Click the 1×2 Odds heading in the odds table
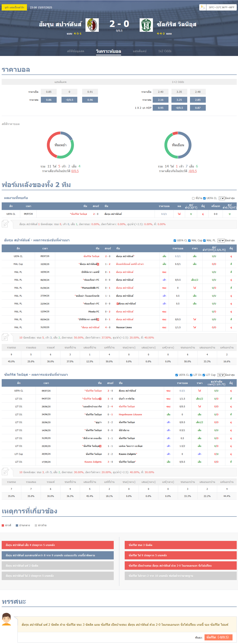The width and height of the screenshot is (238, 644). click(178, 82)
